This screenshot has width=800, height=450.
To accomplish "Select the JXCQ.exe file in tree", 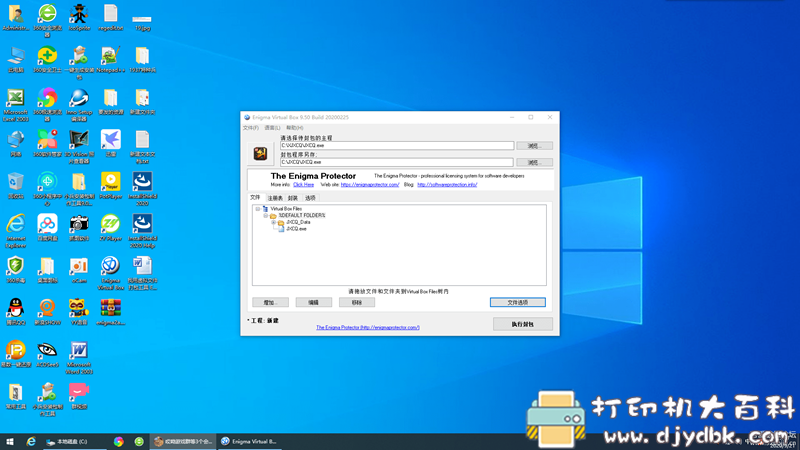I will tap(296, 229).
